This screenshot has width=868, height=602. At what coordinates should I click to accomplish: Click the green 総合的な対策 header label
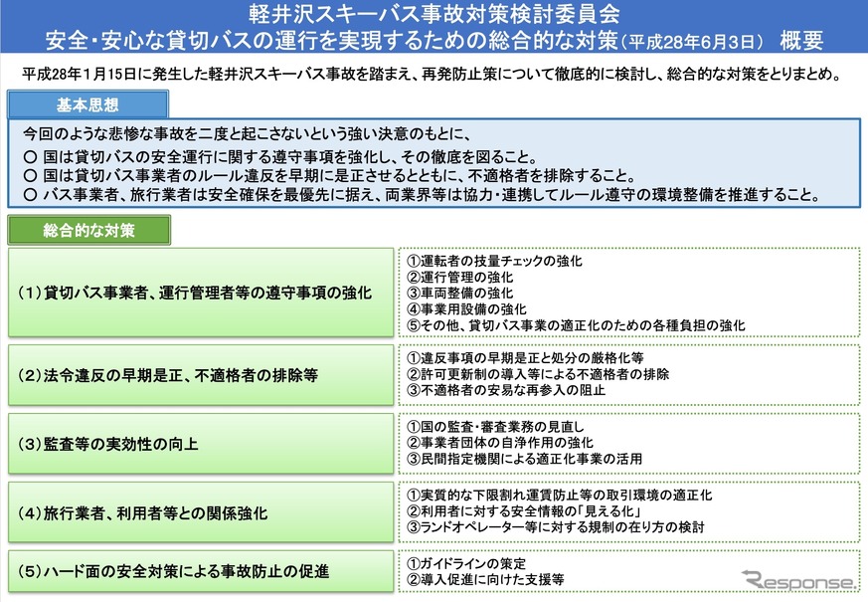tap(88, 230)
